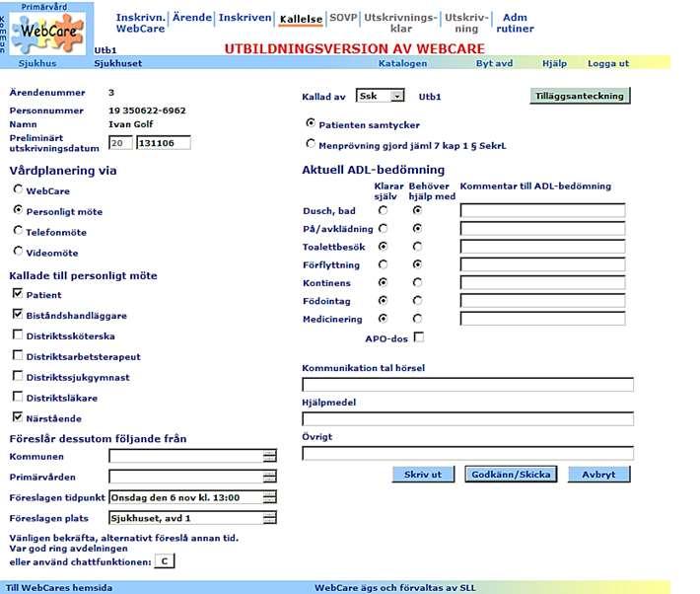
Task: Set Kontinens to Behöver hjälp med
Action: 417,282
